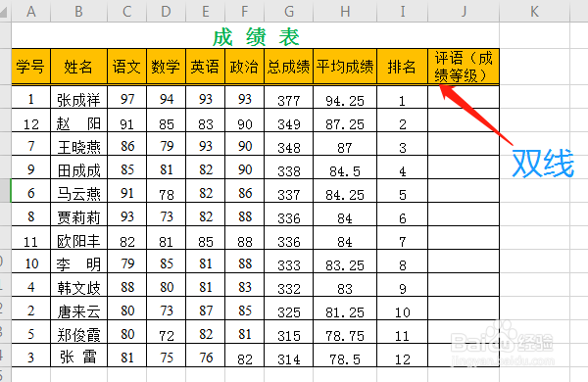Select the 评语（成绩等级） header cell
Viewport: 588px width, 382px height.
tap(464, 67)
